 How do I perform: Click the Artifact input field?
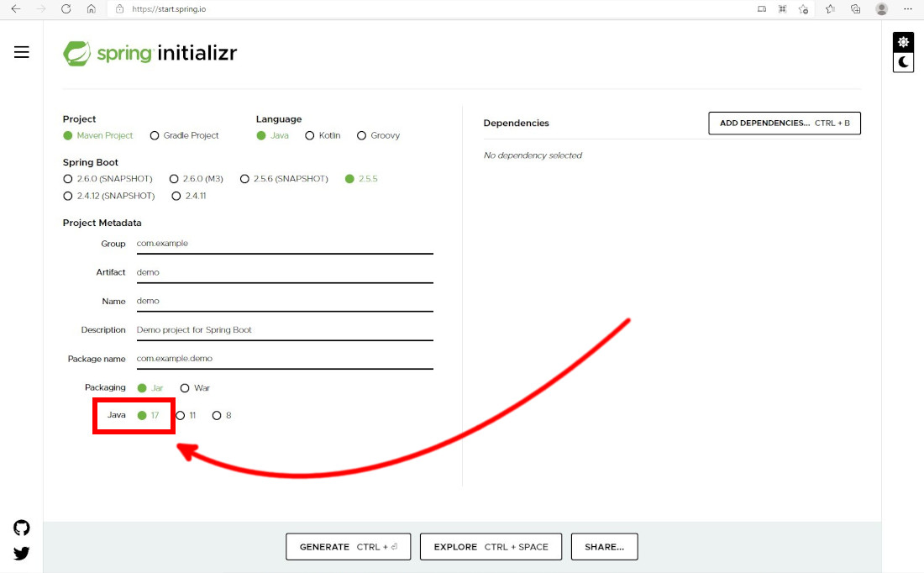pyautogui.click(x=283, y=272)
